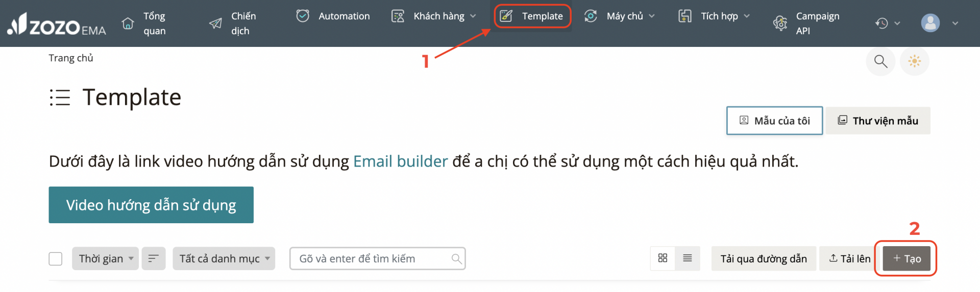This screenshot has height=292, width=980.
Task: Open the Chiến dịch menu
Action: (233, 23)
